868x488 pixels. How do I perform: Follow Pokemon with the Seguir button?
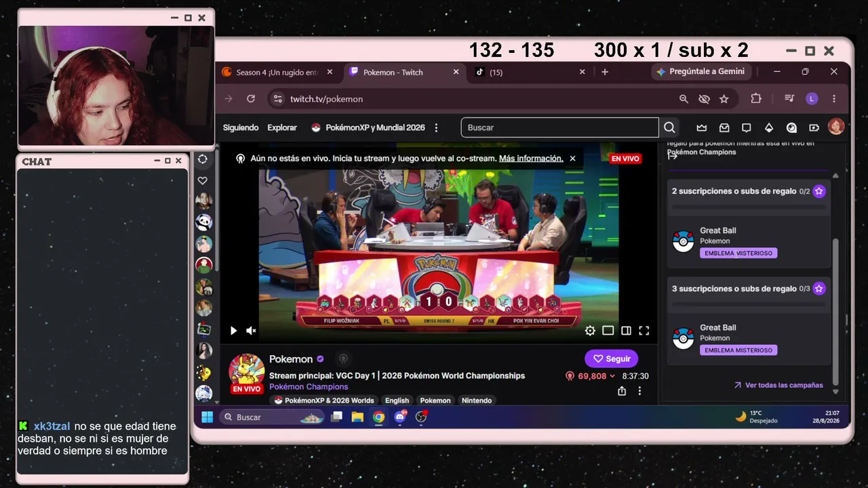612,359
